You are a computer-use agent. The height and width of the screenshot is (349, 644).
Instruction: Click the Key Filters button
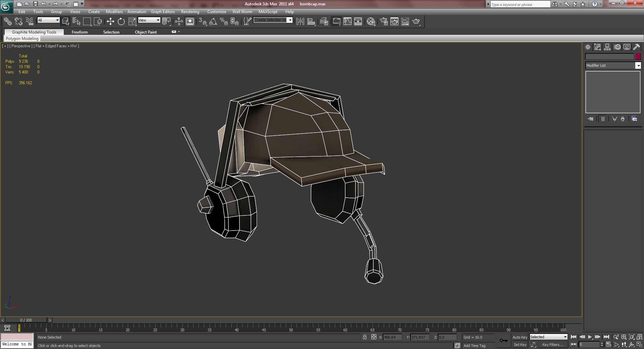(x=552, y=345)
